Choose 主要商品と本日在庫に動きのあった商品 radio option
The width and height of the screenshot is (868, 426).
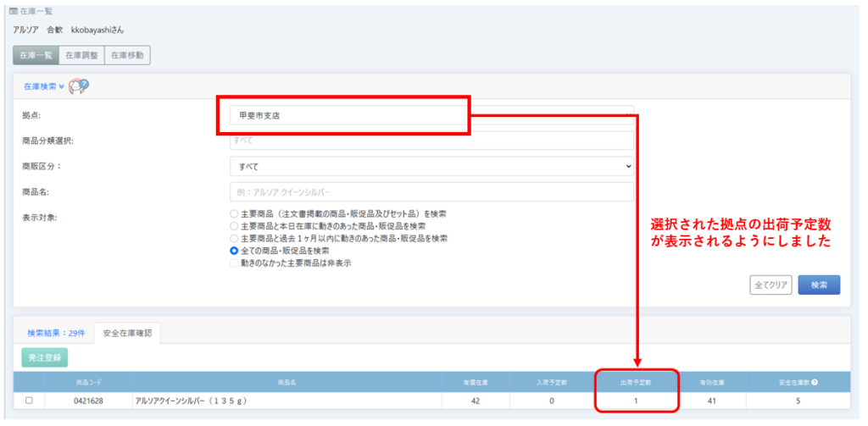[235, 226]
